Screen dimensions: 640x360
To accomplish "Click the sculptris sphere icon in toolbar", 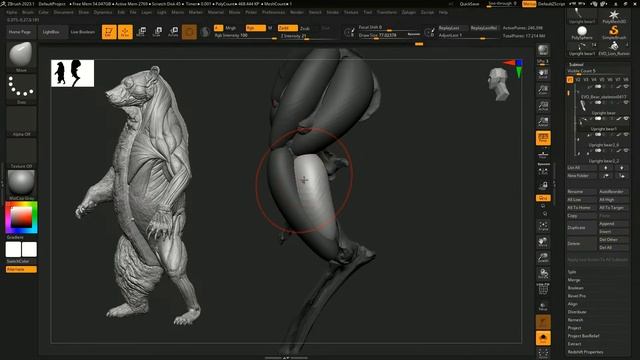I will pyautogui.click(x=205, y=32).
